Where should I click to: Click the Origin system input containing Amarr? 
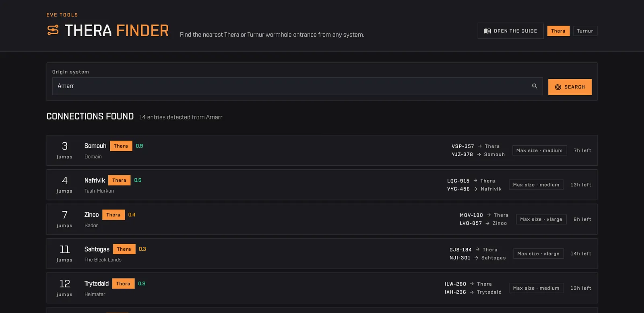point(297,86)
